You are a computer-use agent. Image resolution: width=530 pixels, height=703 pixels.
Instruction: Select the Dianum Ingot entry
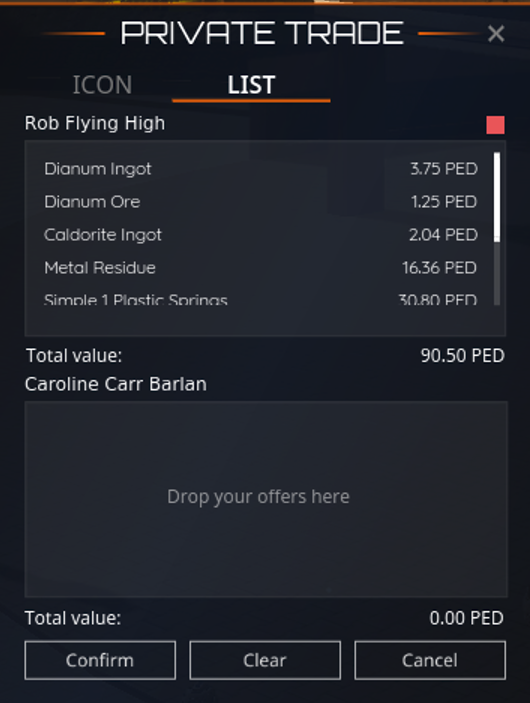click(261, 169)
